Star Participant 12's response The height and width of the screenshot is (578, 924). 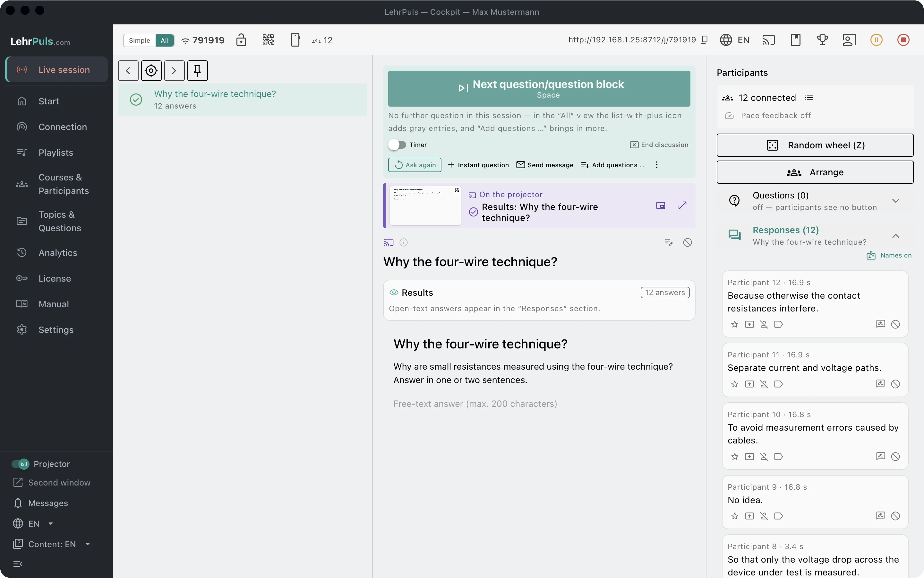coord(735,324)
